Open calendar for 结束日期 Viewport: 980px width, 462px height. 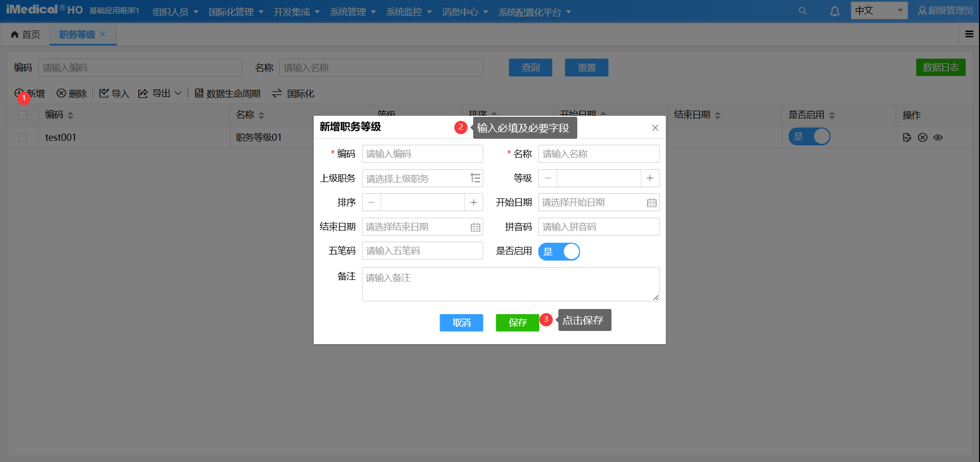coord(475,227)
